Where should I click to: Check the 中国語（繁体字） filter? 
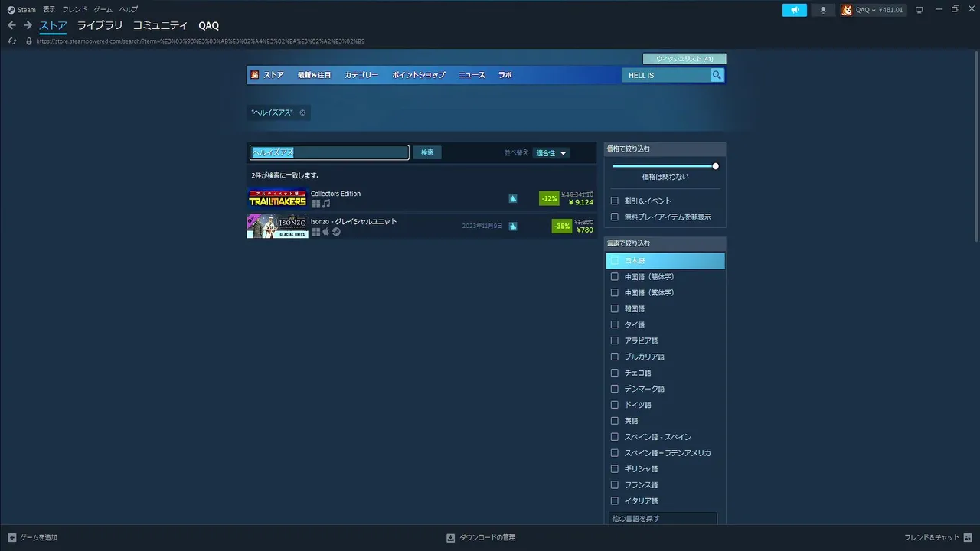coord(615,293)
